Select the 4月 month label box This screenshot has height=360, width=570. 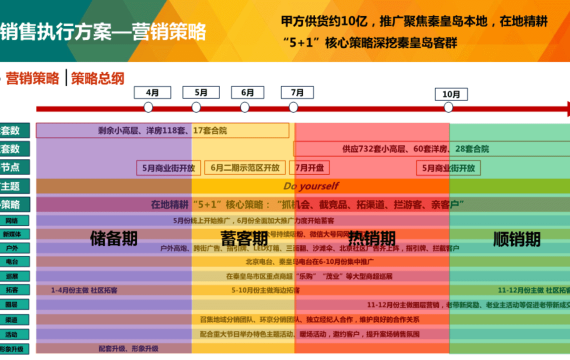[x=152, y=93]
